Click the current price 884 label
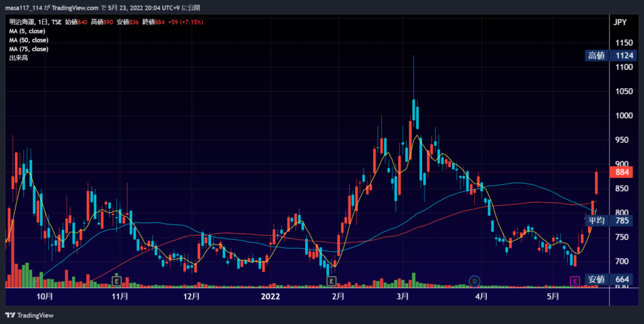 621,172
